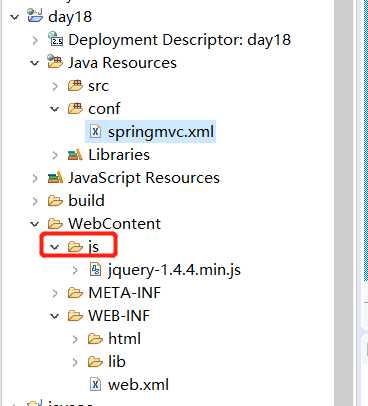The width and height of the screenshot is (368, 406).
Task: Click the src package folder icon
Action: coord(75,85)
